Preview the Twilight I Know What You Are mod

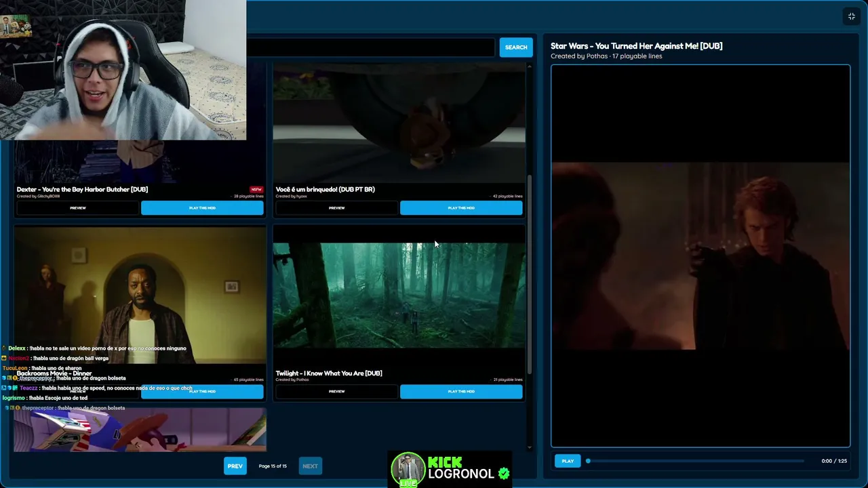click(x=336, y=392)
